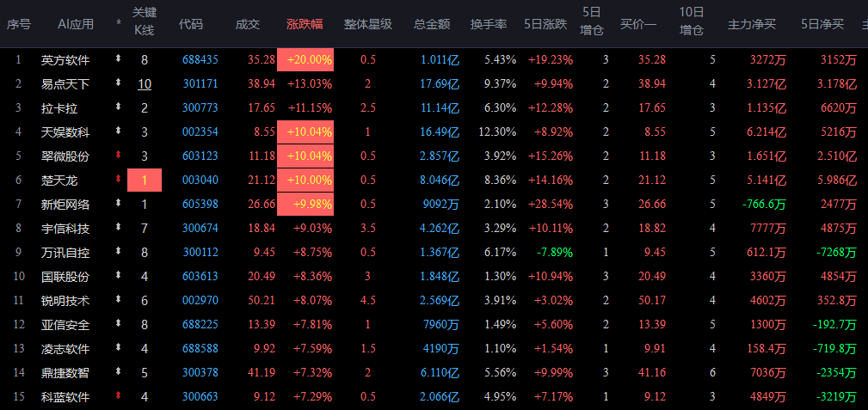This screenshot has height=410, width=868.
Task: Open stock code 603123
Action: point(200,156)
